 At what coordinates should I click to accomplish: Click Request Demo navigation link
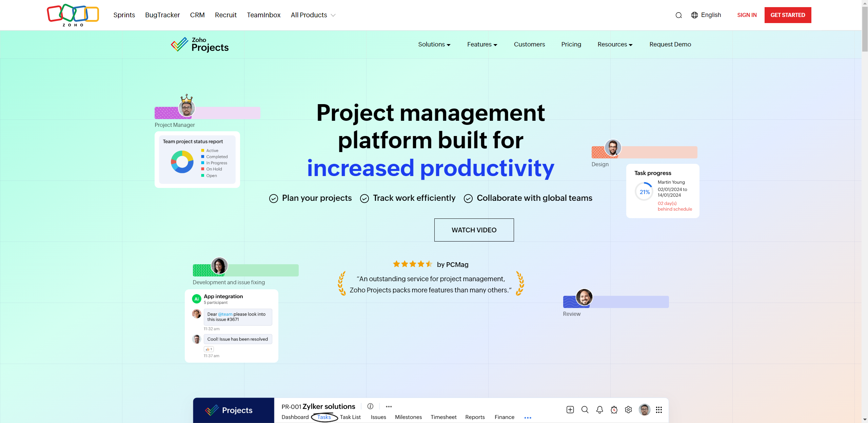tap(670, 44)
